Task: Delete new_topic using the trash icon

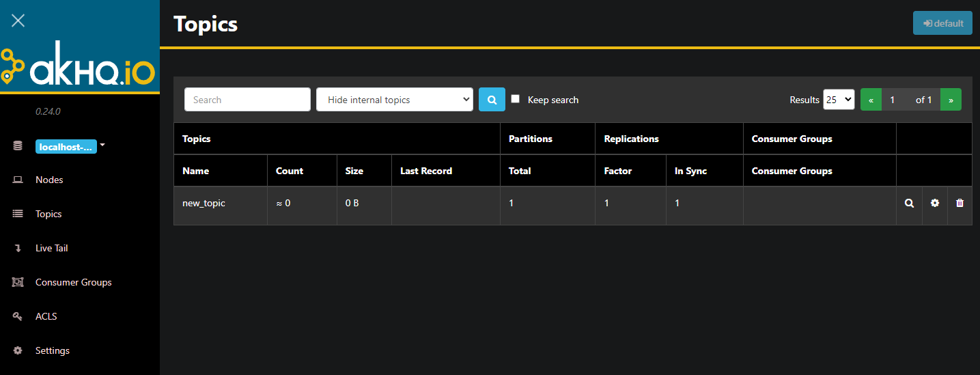Action: pyautogui.click(x=960, y=204)
